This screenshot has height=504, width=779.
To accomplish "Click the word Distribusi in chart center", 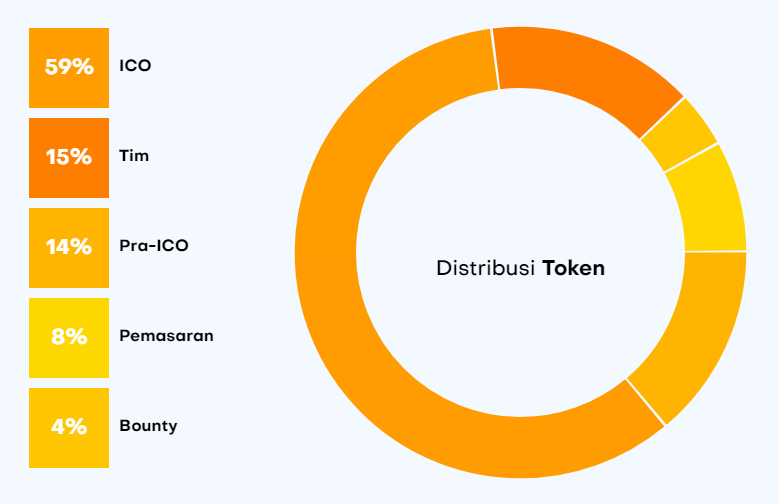I will (485, 268).
